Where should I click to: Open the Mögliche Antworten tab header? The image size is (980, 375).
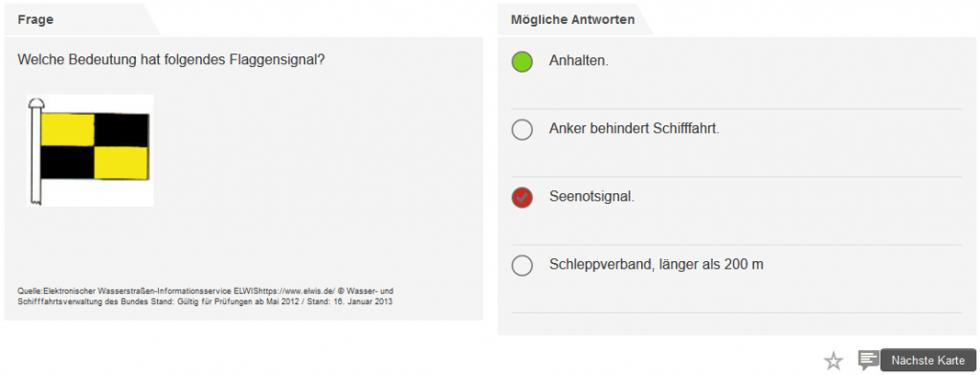click(572, 19)
